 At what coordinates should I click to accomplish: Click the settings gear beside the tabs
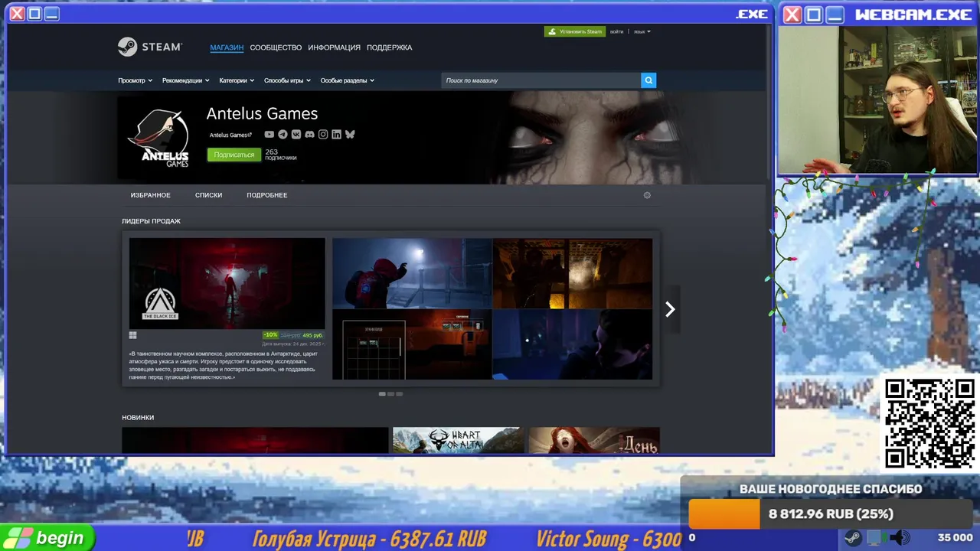pyautogui.click(x=647, y=195)
